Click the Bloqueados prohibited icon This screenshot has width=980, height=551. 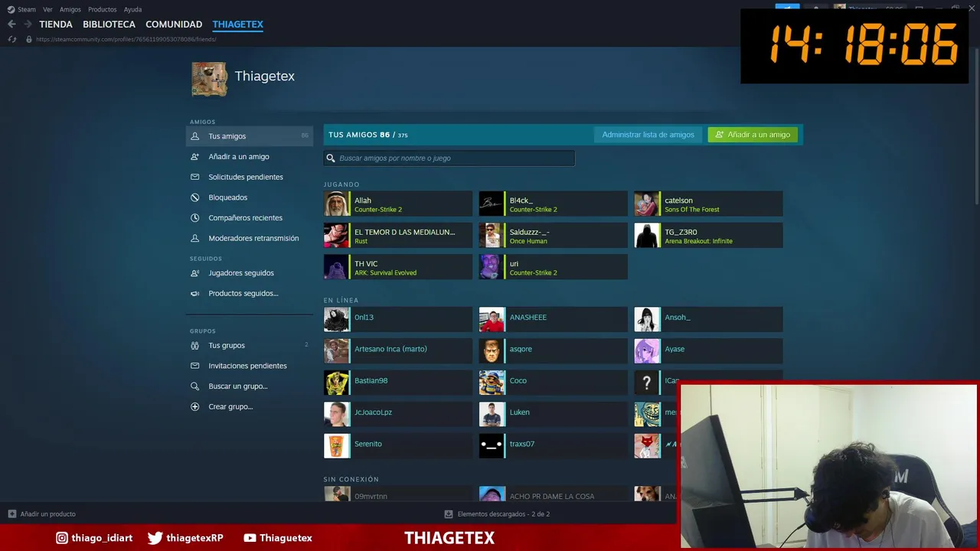click(x=194, y=197)
